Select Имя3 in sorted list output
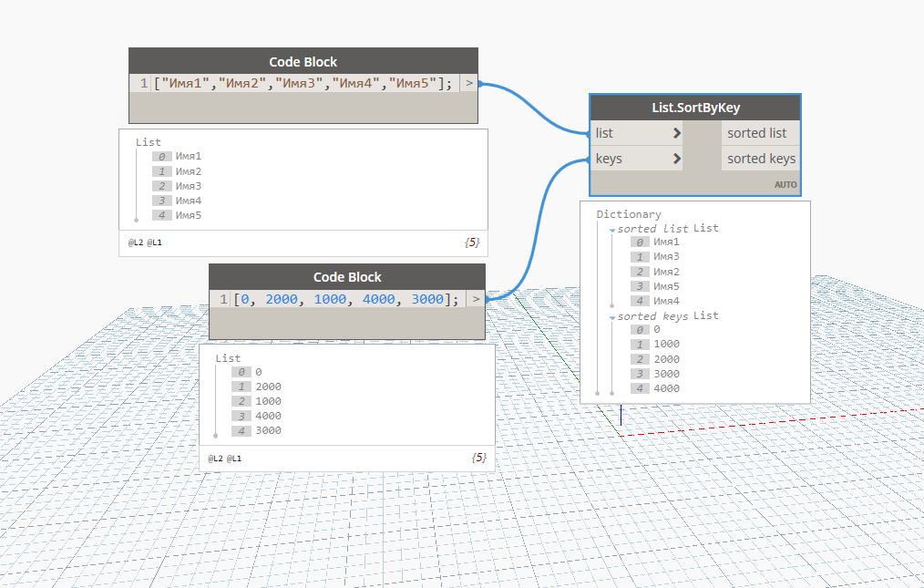The image size is (924, 588). point(666,256)
